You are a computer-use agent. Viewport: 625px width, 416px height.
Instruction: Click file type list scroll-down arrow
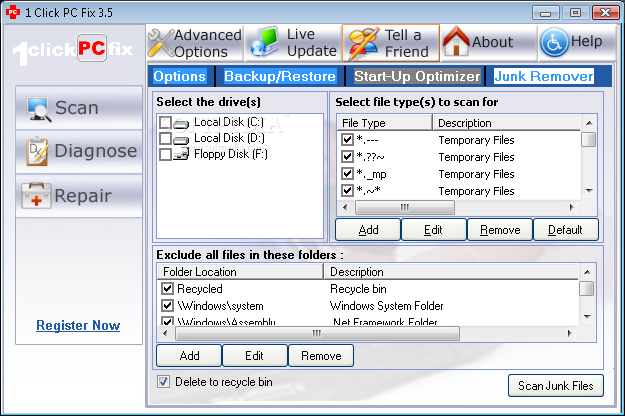coord(589,190)
